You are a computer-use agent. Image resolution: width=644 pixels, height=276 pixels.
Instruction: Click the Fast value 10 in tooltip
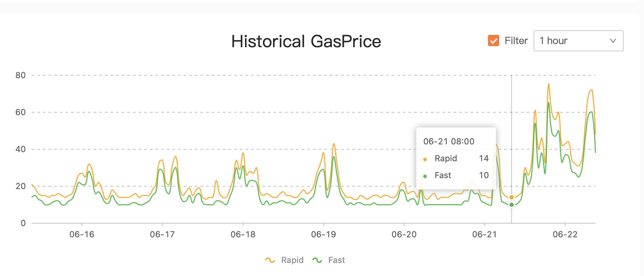click(x=484, y=175)
